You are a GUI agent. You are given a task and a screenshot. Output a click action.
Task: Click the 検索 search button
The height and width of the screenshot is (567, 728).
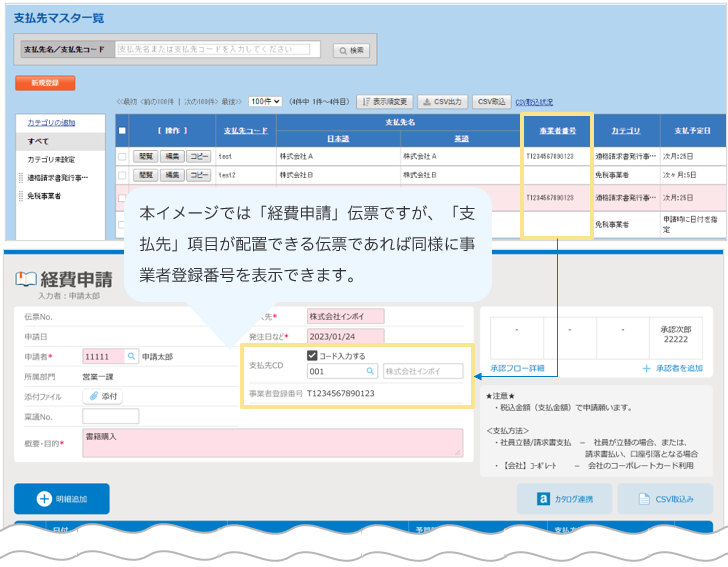coord(353,50)
